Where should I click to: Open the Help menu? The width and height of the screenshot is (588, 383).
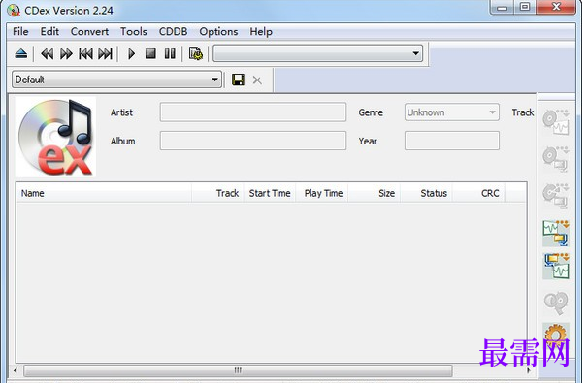click(261, 31)
